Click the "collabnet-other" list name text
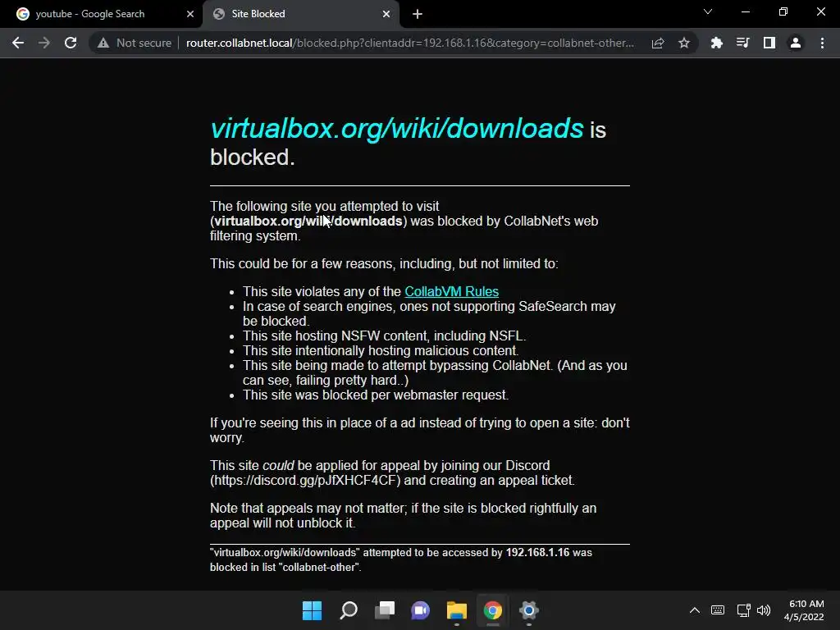Image resolution: width=840 pixels, height=630 pixels. point(319,568)
